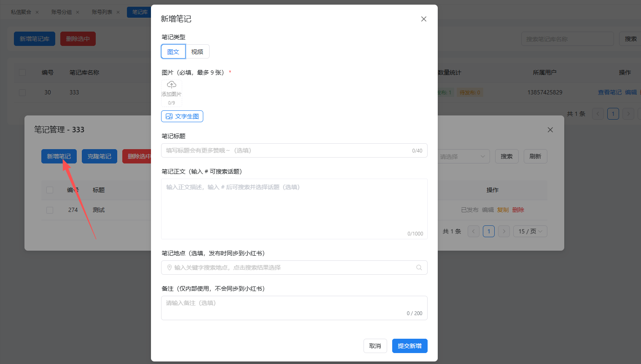The image size is (641, 364).
Task: Click 新增笔记 in 笔记管理 window
Action: tap(59, 156)
